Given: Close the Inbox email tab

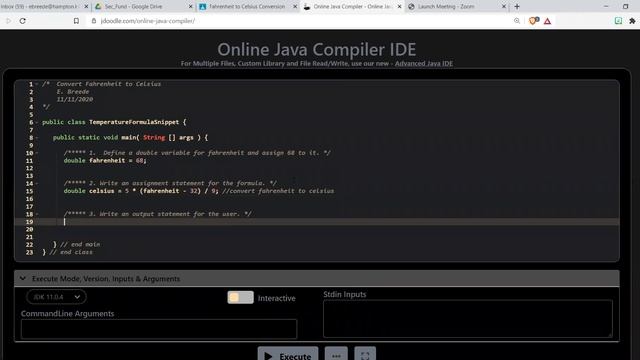Looking at the screenshot, I should [x=86, y=7].
